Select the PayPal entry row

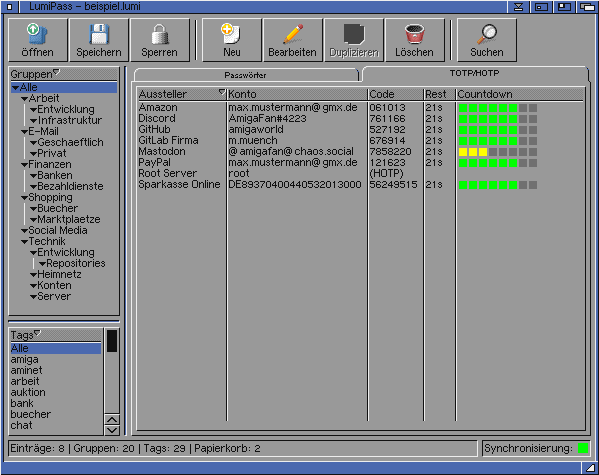361,163
